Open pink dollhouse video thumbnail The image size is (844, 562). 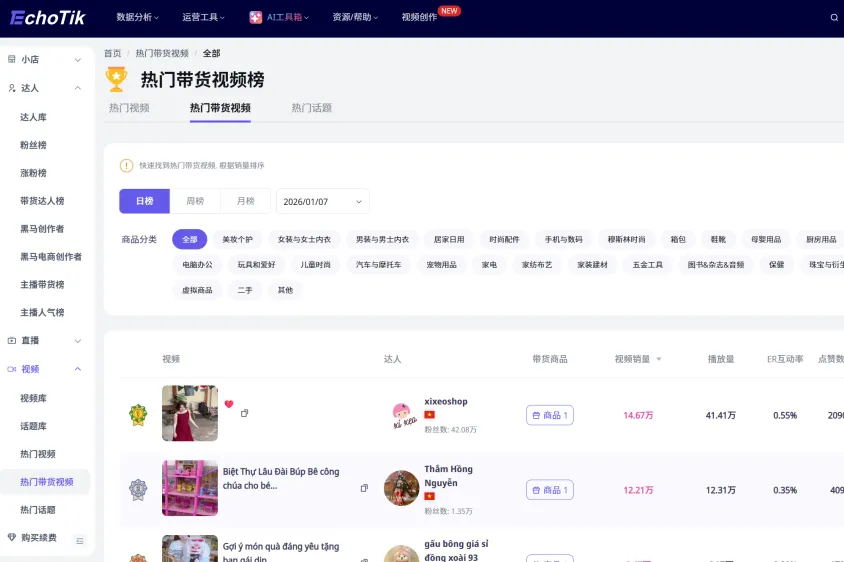(x=190, y=488)
